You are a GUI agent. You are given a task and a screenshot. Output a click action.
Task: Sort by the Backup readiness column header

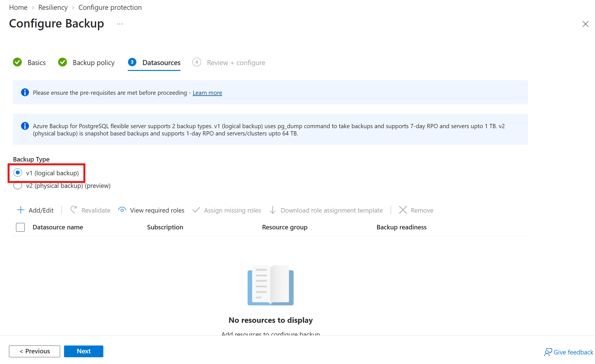coord(401,227)
